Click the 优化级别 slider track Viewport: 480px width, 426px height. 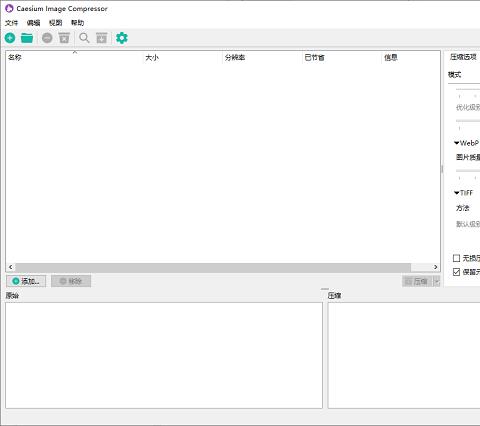tap(468, 121)
